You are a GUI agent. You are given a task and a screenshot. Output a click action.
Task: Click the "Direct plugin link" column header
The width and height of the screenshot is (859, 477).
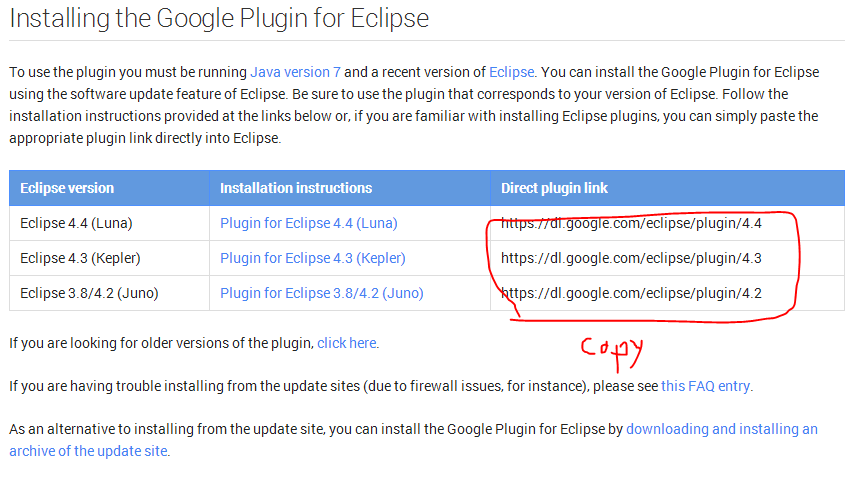(554, 188)
